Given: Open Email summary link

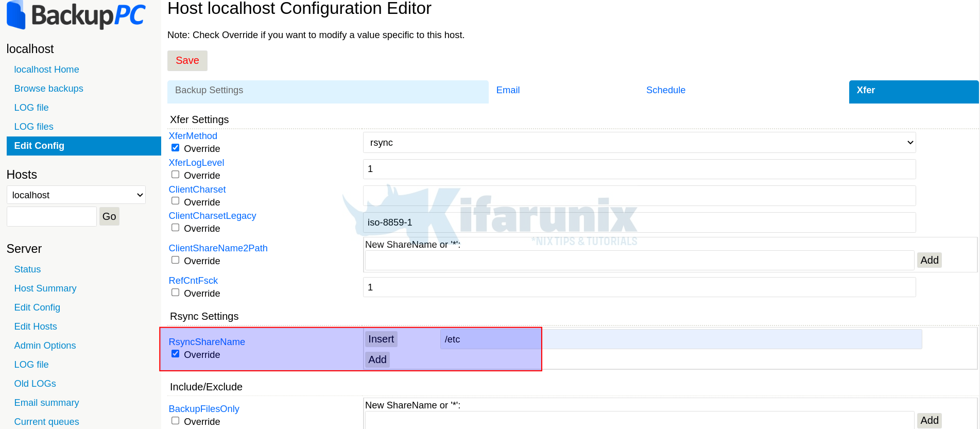Looking at the screenshot, I should pyautogui.click(x=47, y=403).
